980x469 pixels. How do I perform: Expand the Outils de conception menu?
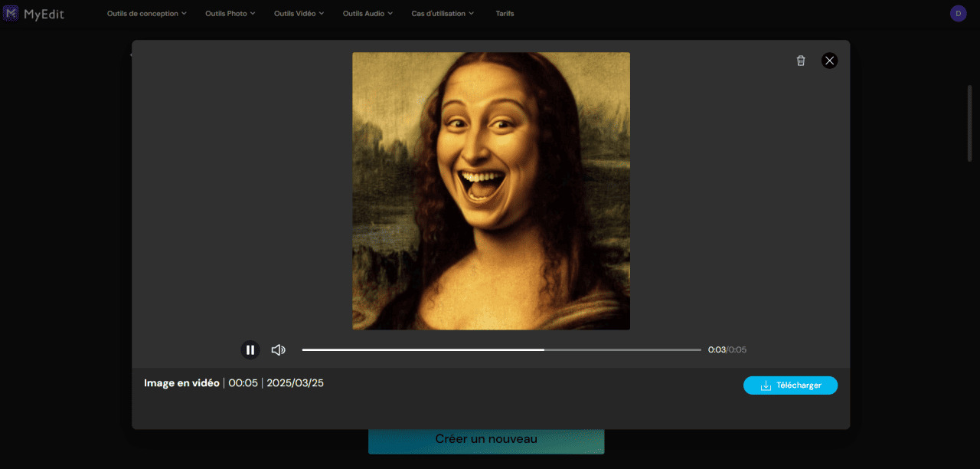coord(146,13)
